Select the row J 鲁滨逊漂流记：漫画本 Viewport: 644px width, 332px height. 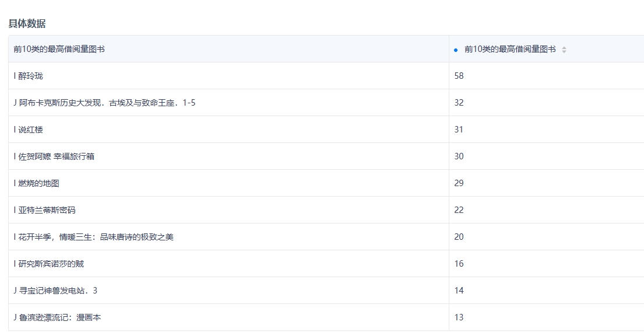(x=326, y=317)
